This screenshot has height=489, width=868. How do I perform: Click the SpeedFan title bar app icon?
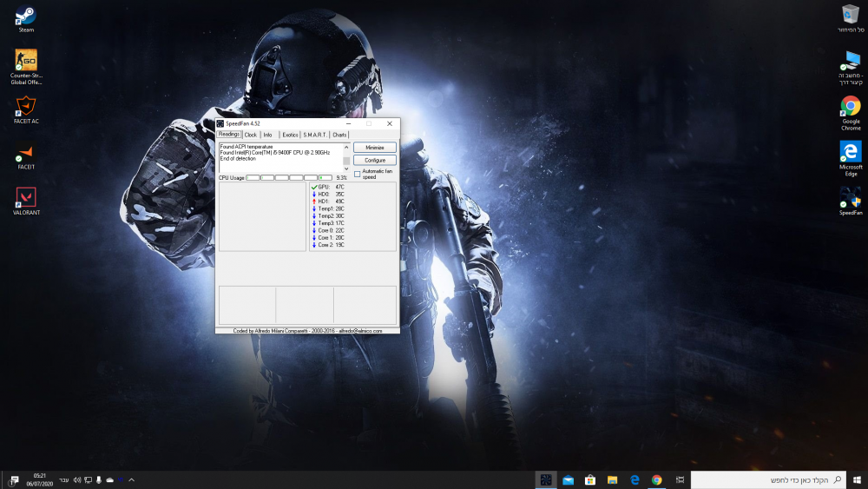[x=220, y=123]
